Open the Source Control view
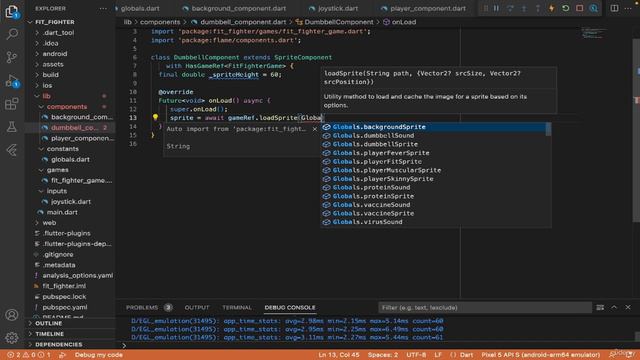The height and width of the screenshot is (360, 640). click(x=12, y=57)
